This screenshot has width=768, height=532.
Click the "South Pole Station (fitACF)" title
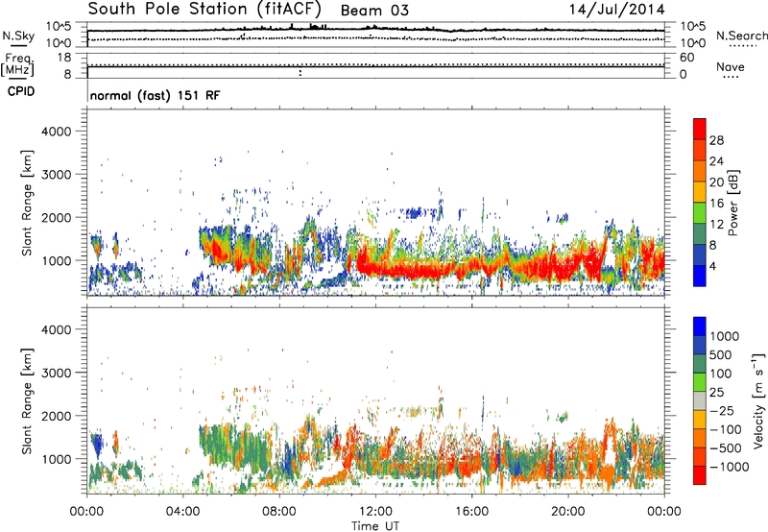pyautogui.click(x=204, y=10)
